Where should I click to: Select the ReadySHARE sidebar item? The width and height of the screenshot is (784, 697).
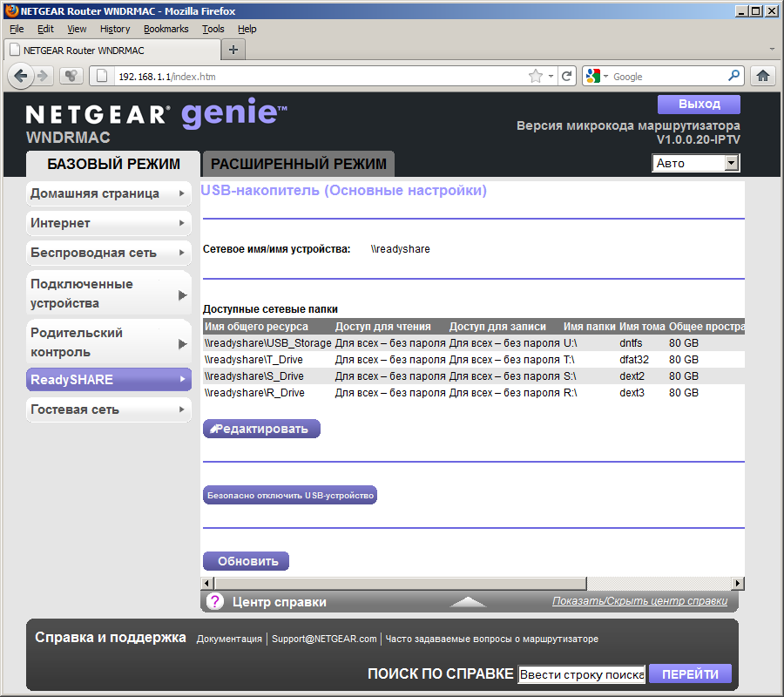(109, 380)
